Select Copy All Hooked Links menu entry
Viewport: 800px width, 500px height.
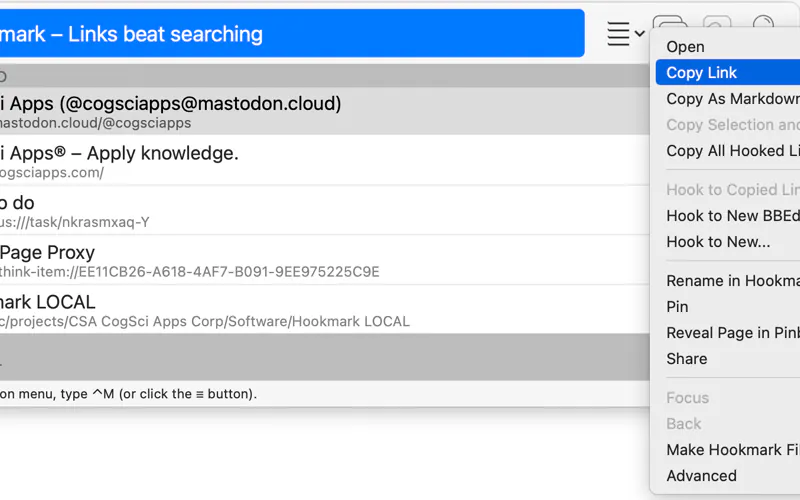[728, 151]
